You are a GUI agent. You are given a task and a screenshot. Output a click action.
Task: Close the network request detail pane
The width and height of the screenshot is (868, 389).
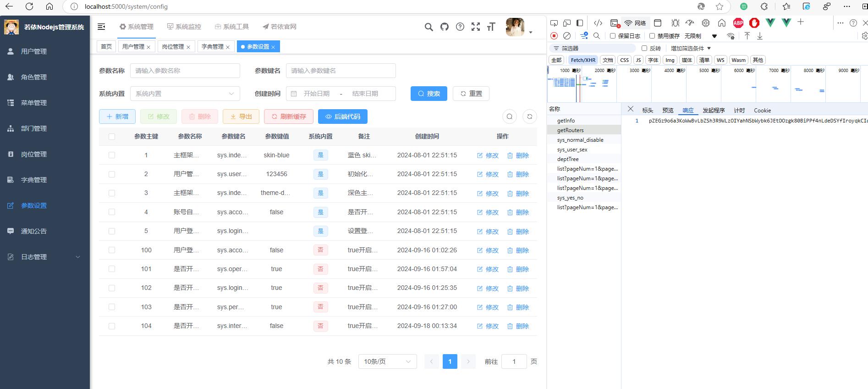tap(631, 109)
